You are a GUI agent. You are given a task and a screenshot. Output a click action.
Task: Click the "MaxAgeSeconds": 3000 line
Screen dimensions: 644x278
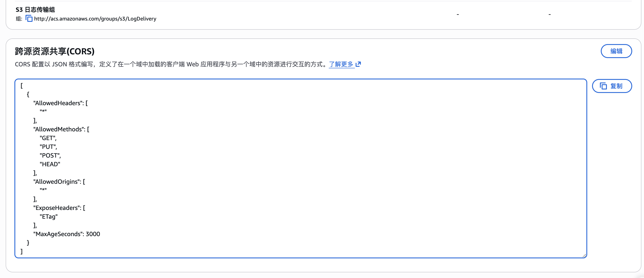click(x=67, y=234)
